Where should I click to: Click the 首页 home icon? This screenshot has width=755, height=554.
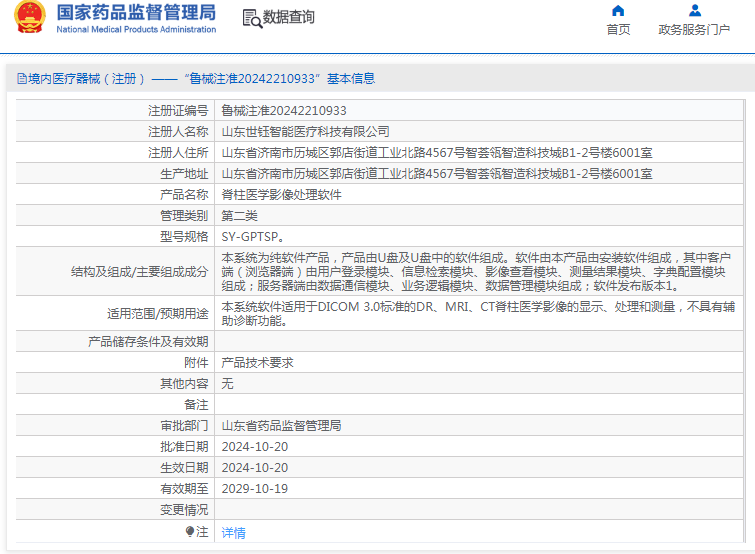point(618,11)
